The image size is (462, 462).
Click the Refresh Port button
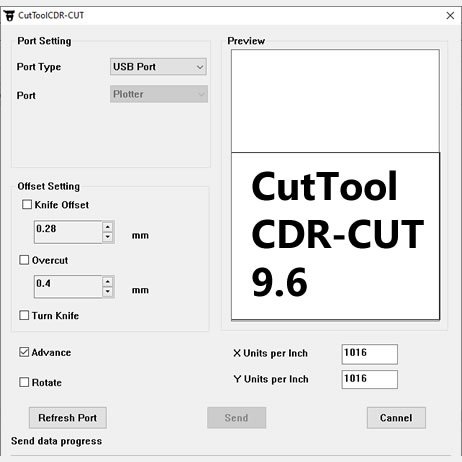(x=68, y=418)
